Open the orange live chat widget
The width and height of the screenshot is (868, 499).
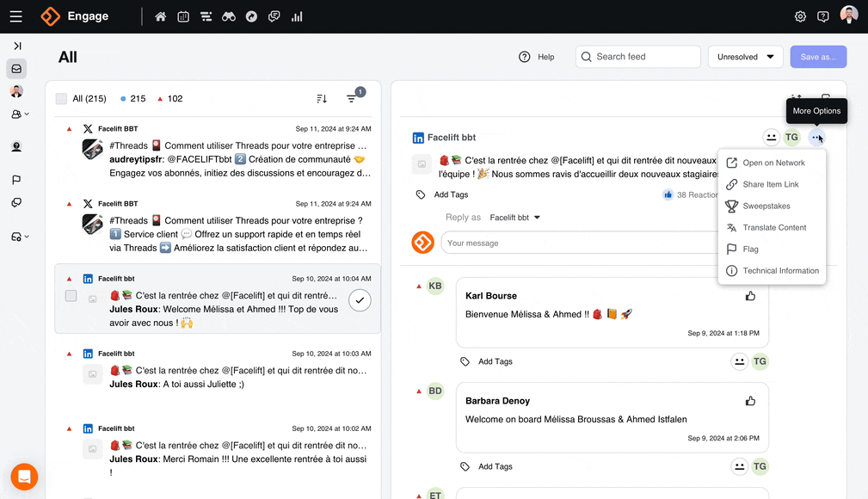(x=24, y=477)
